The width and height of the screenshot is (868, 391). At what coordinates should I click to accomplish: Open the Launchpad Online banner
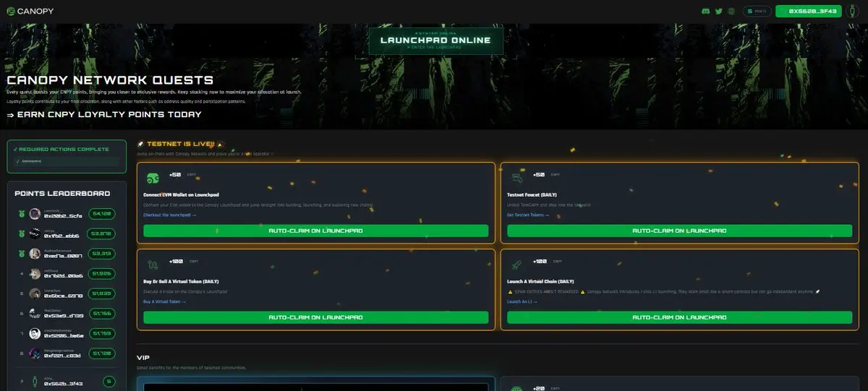(x=435, y=40)
